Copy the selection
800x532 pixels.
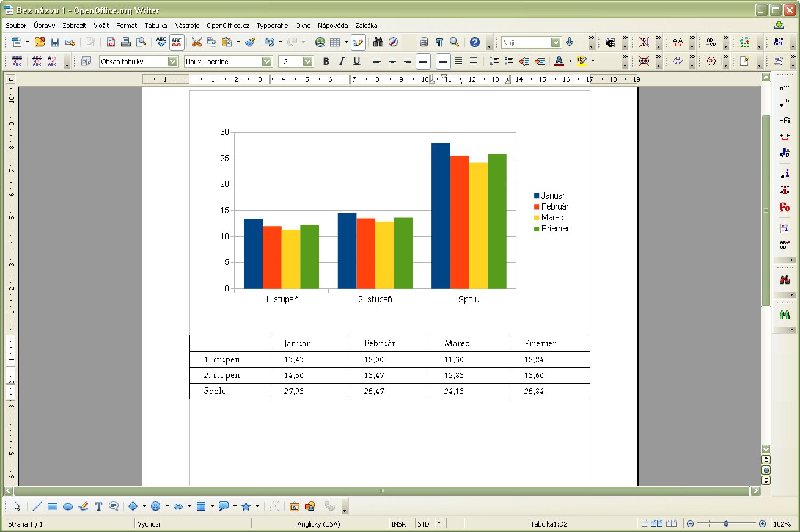(211, 42)
